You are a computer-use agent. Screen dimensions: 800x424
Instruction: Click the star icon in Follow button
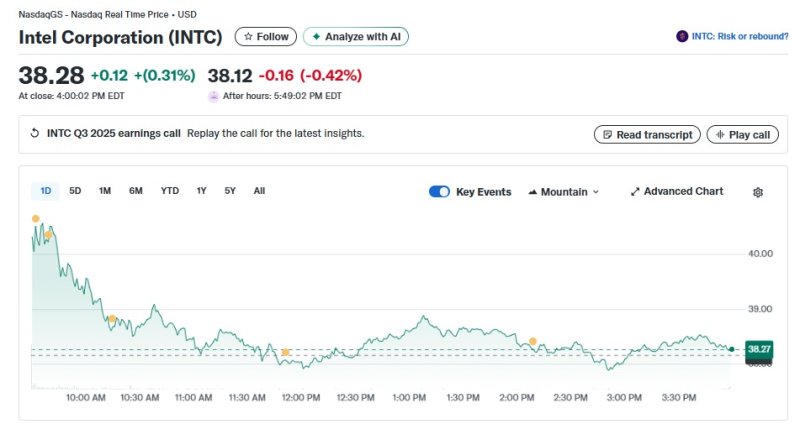(248, 37)
